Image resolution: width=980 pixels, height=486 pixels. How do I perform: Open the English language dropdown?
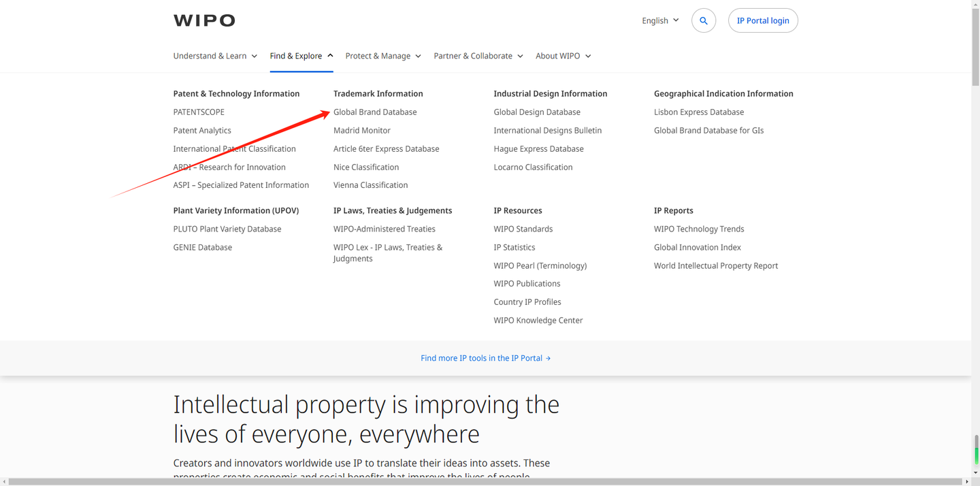click(660, 20)
